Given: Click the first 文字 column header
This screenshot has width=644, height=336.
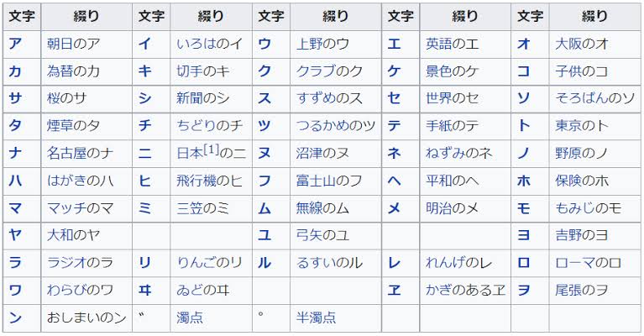Looking at the screenshot, I should 22,16.
